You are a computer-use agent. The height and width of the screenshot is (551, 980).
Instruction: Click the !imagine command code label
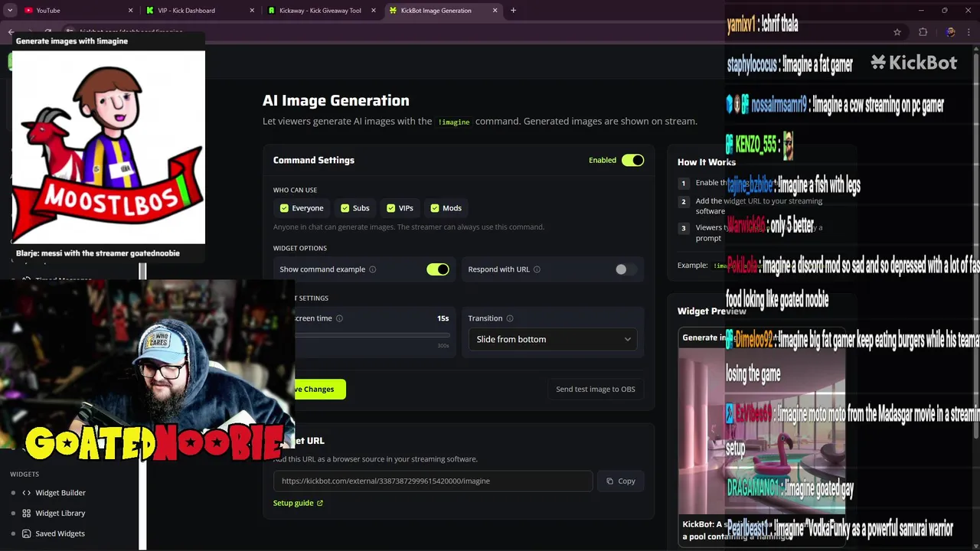click(x=454, y=122)
